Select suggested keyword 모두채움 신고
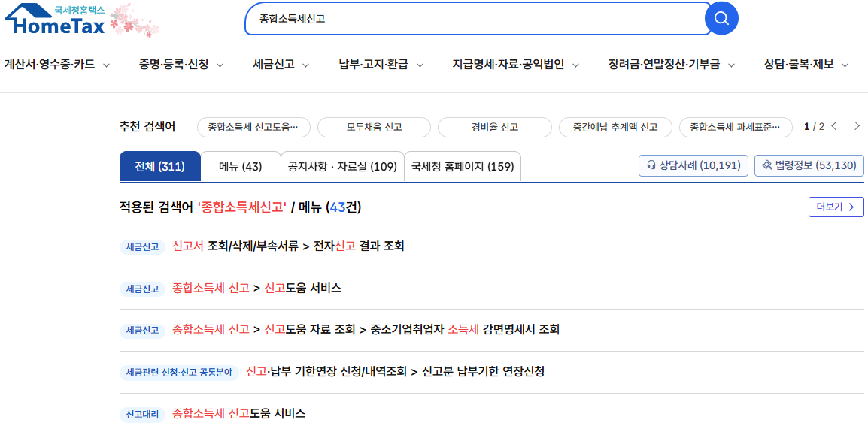 pos(375,127)
